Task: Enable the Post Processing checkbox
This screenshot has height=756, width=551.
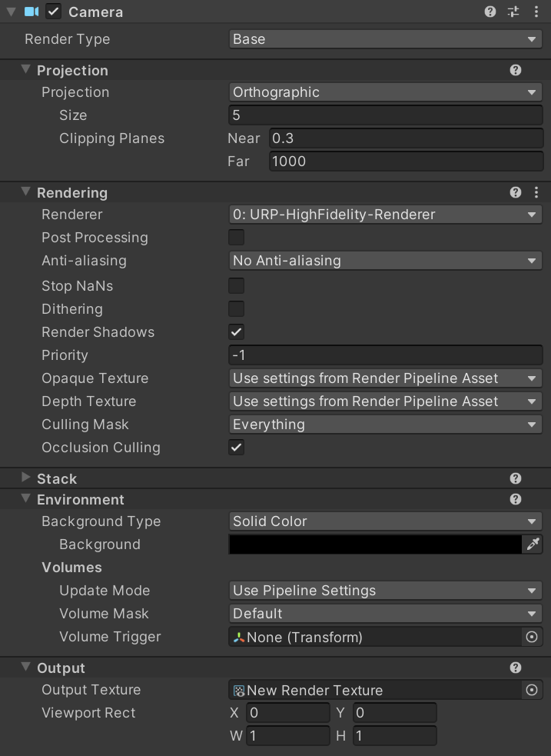Action: click(x=237, y=238)
